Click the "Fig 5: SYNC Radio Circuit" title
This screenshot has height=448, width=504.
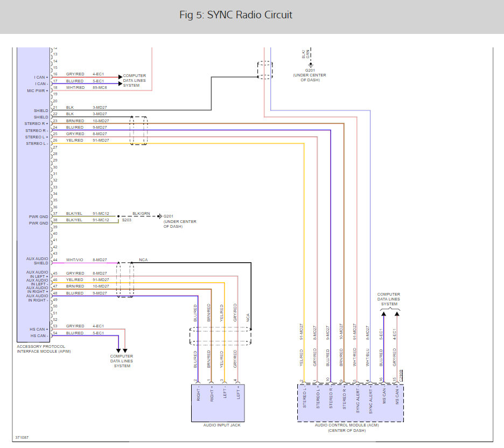236,15
